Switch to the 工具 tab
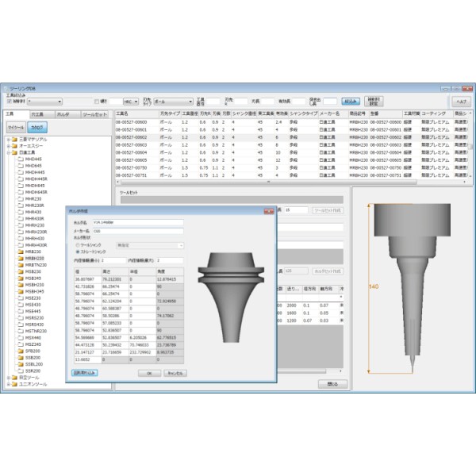 16,113
